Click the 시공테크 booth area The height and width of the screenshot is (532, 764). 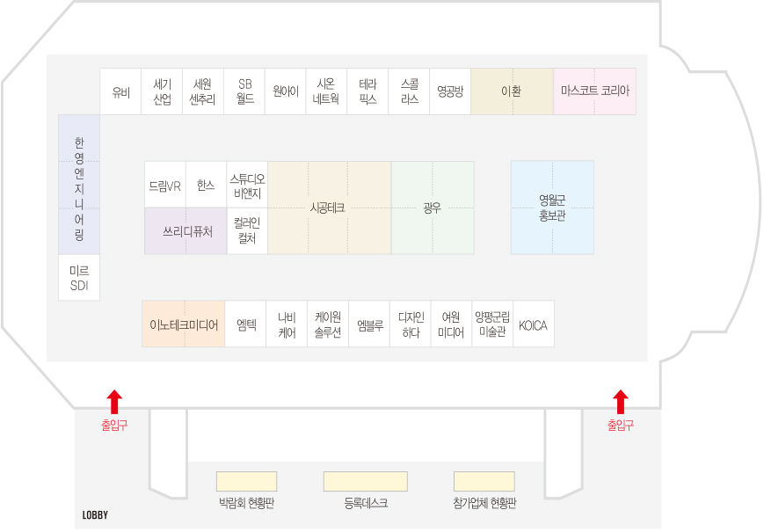coord(329,208)
